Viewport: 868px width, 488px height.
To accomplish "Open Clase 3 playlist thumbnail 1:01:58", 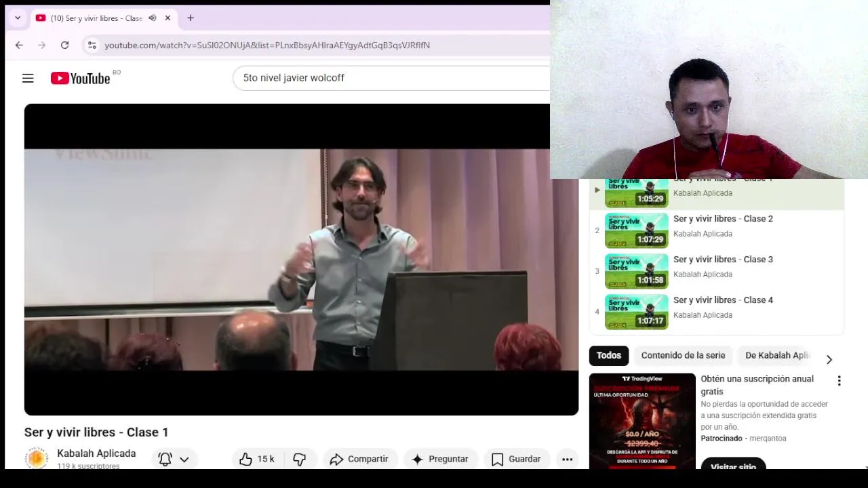I will coord(637,271).
